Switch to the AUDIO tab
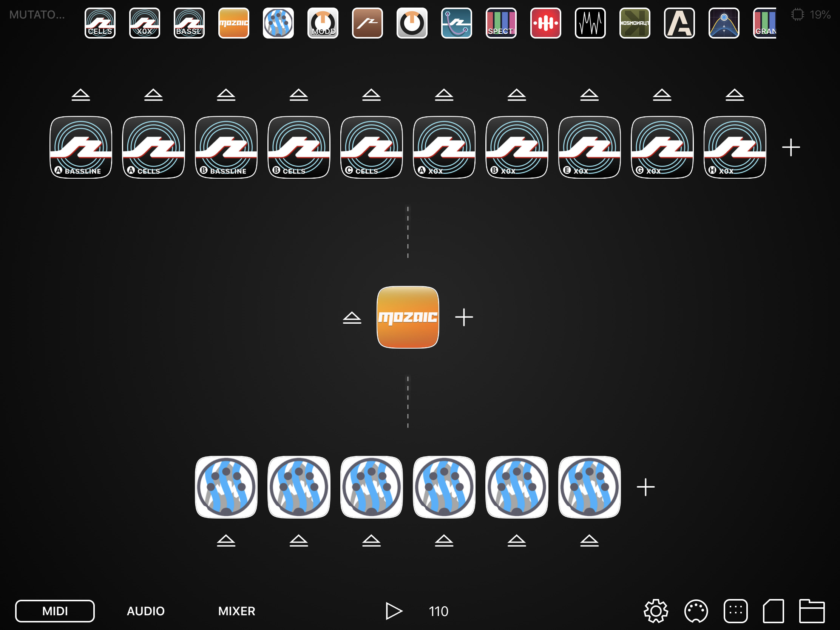 (146, 611)
